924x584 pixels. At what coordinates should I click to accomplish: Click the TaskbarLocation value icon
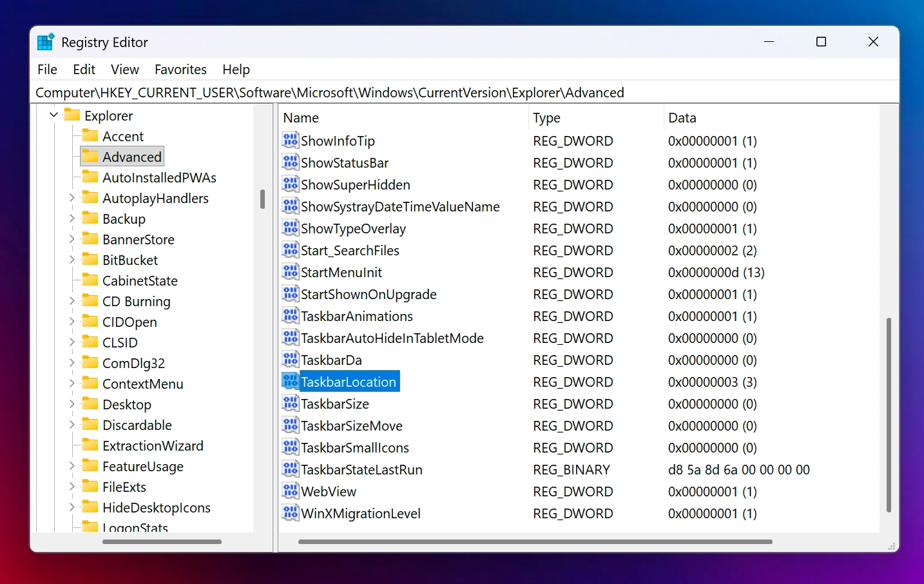pyautogui.click(x=291, y=381)
